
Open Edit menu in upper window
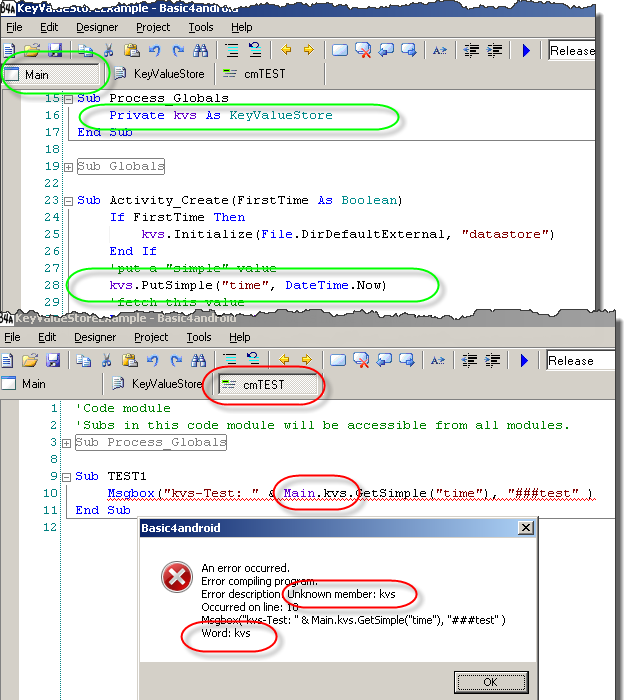tap(49, 27)
